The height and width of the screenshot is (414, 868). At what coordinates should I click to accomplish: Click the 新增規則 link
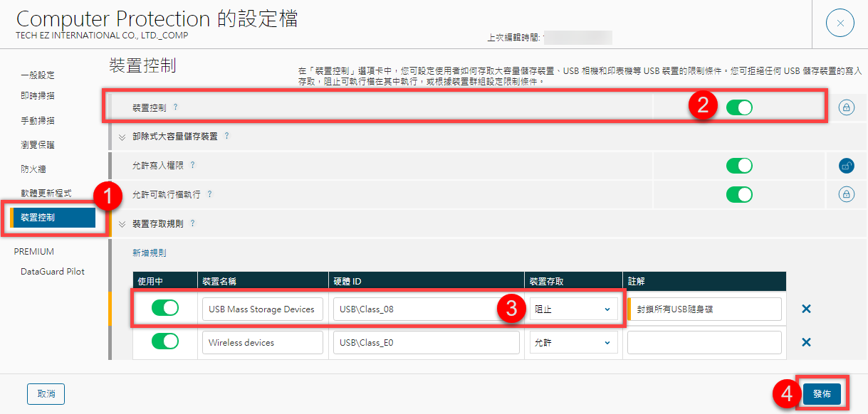click(150, 253)
